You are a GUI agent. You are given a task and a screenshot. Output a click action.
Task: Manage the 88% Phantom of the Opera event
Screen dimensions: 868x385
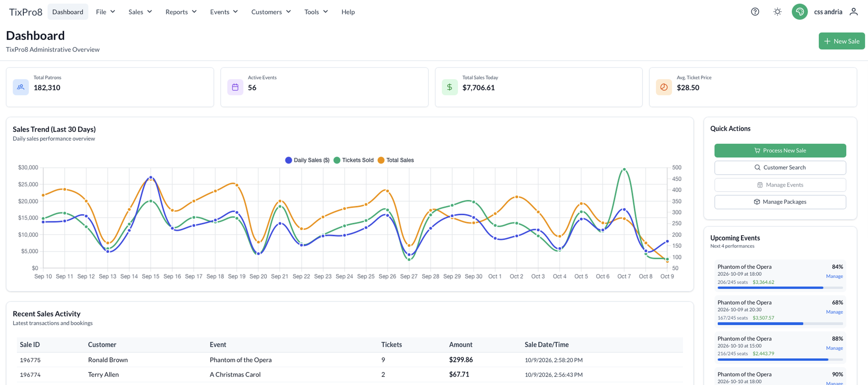834,348
